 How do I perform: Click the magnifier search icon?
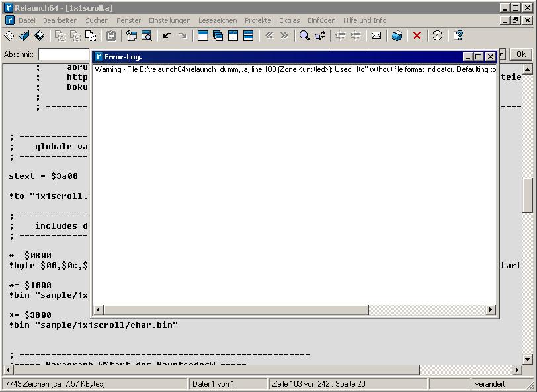click(x=304, y=36)
